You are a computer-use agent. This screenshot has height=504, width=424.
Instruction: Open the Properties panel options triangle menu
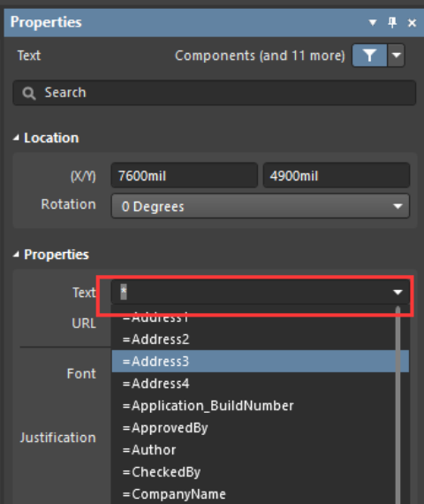pos(373,23)
